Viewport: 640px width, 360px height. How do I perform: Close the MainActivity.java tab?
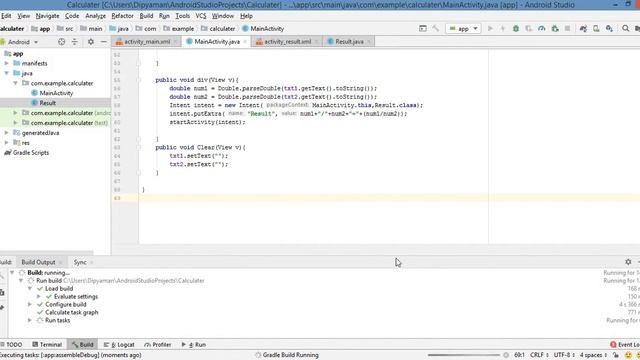tap(245, 42)
